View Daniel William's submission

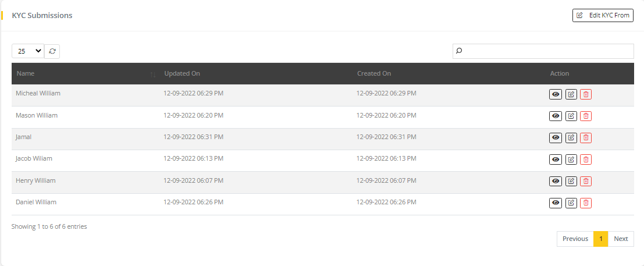tap(556, 203)
